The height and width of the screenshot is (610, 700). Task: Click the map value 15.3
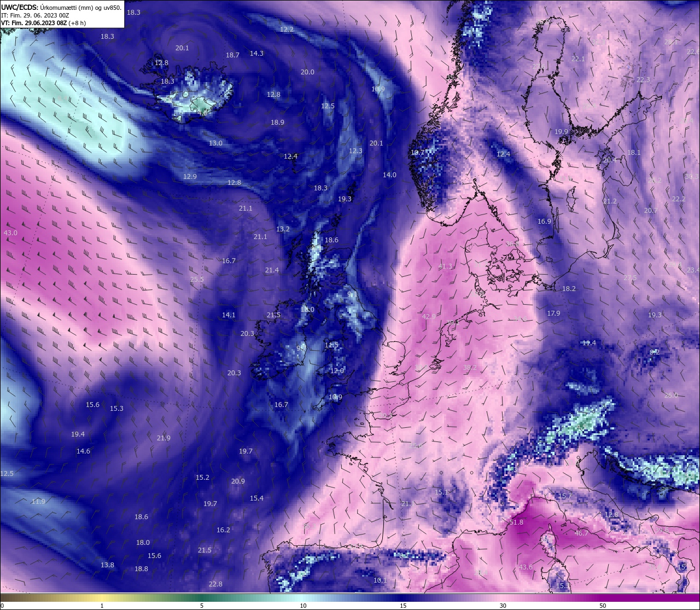(x=116, y=409)
